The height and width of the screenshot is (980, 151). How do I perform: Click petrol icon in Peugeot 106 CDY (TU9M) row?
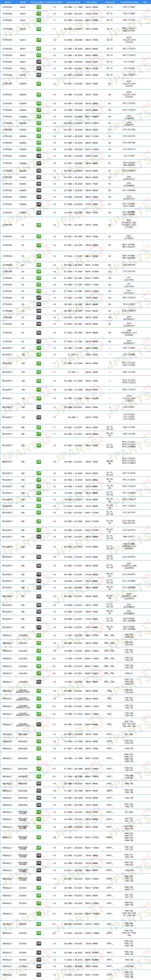pyautogui.click(x=38, y=348)
